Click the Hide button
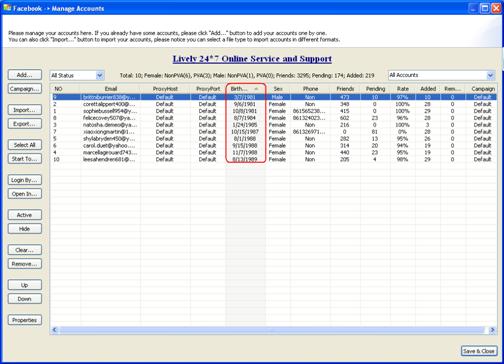This screenshot has width=504, height=364. click(25, 229)
